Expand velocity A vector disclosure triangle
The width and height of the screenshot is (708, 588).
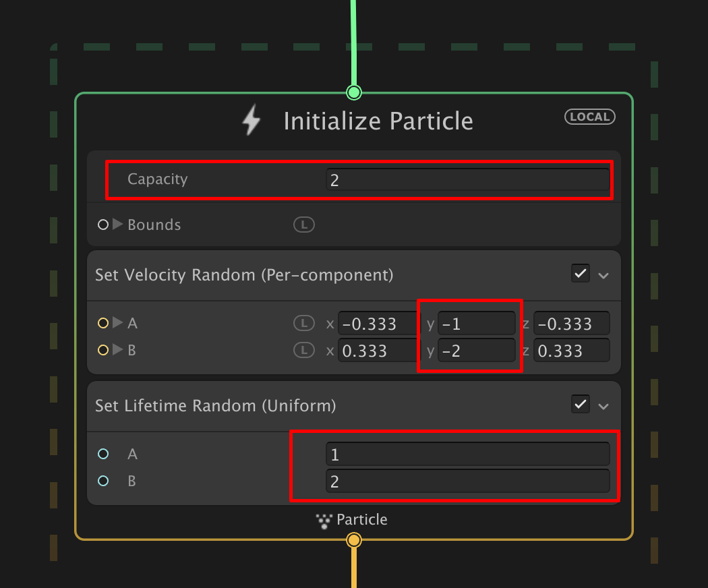(x=118, y=323)
